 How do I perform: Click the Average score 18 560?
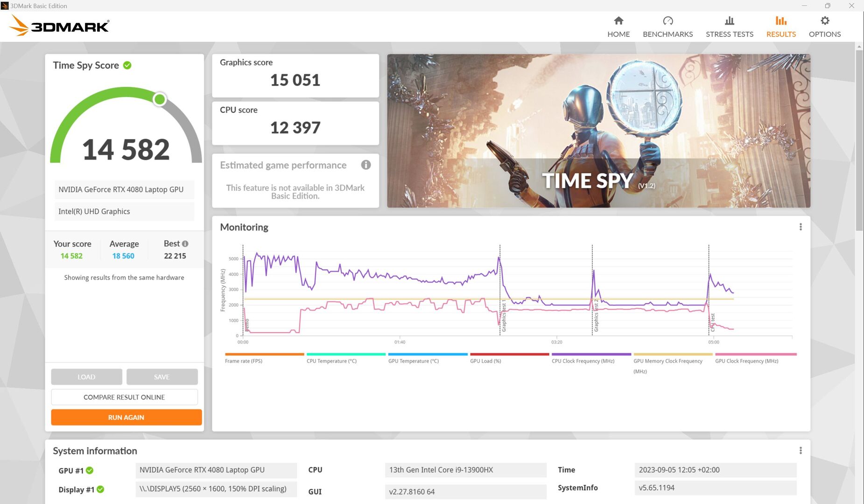pos(123,256)
